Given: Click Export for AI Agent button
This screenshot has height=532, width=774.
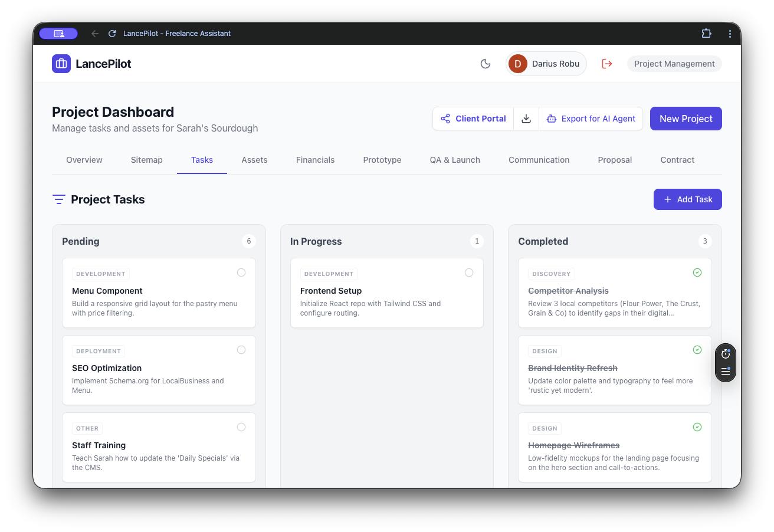Looking at the screenshot, I should [x=591, y=119].
